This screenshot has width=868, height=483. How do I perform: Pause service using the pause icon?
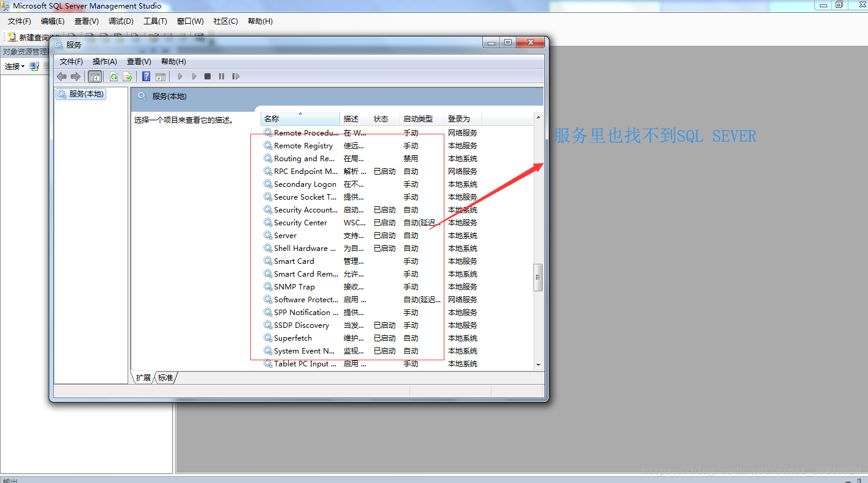(222, 76)
